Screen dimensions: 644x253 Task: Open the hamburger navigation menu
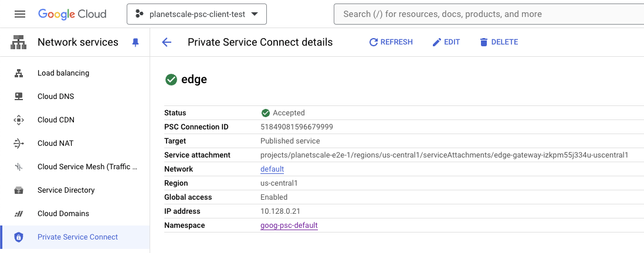(20, 14)
